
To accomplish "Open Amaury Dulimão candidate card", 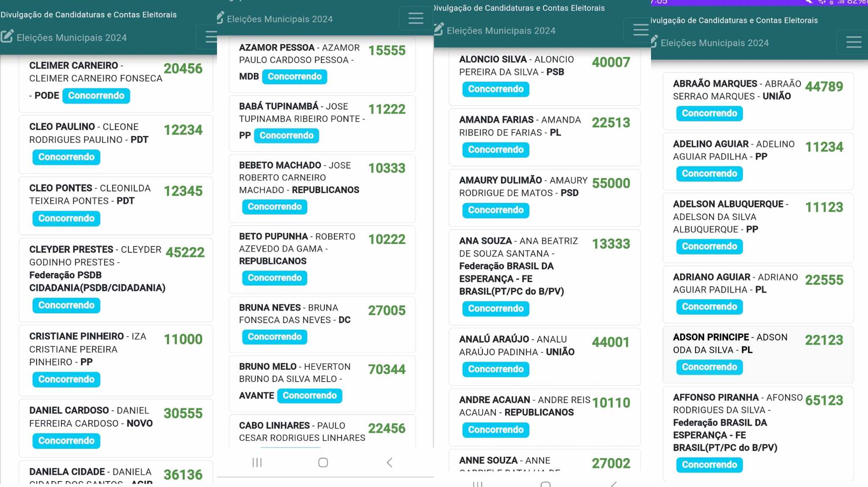I will [500, 180].
